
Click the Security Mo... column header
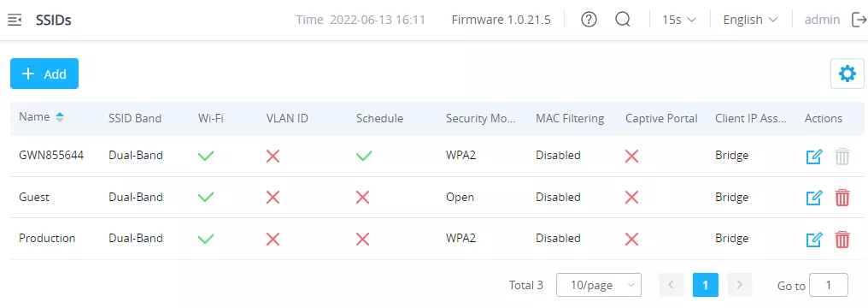click(x=480, y=118)
